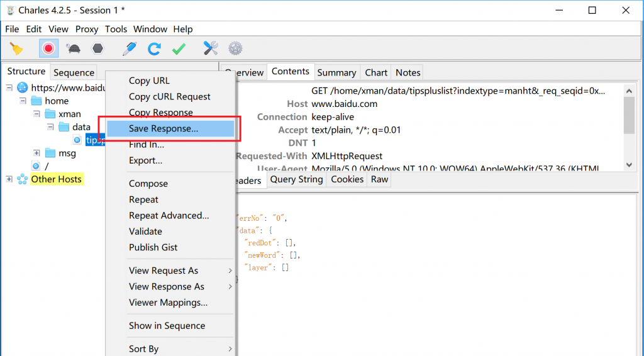This screenshot has width=644, height=356.
Task: Switch to the Contents tab
Action: click(291, 72)
